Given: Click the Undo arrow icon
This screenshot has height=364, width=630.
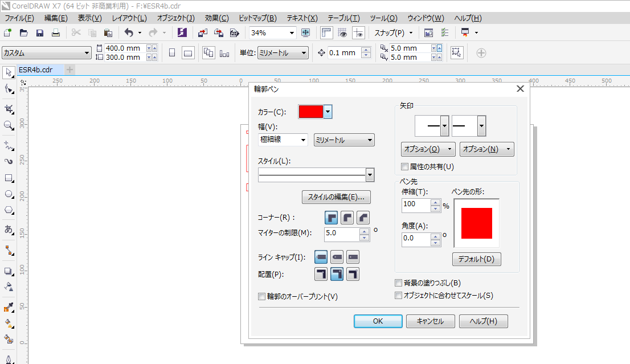Looking at the screenshot, I should pyautogui.click(x=129, y=32).
